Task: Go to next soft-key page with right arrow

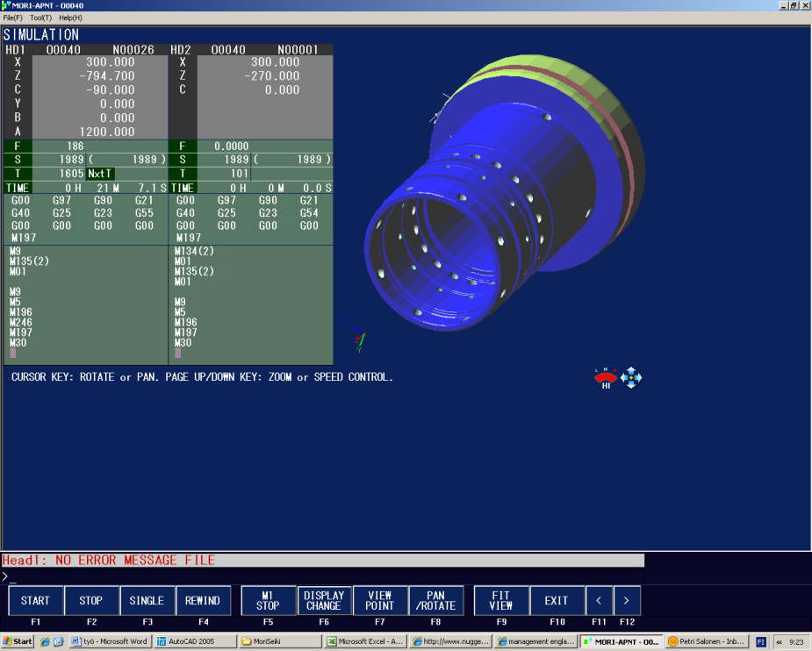Action: (627, 601)
